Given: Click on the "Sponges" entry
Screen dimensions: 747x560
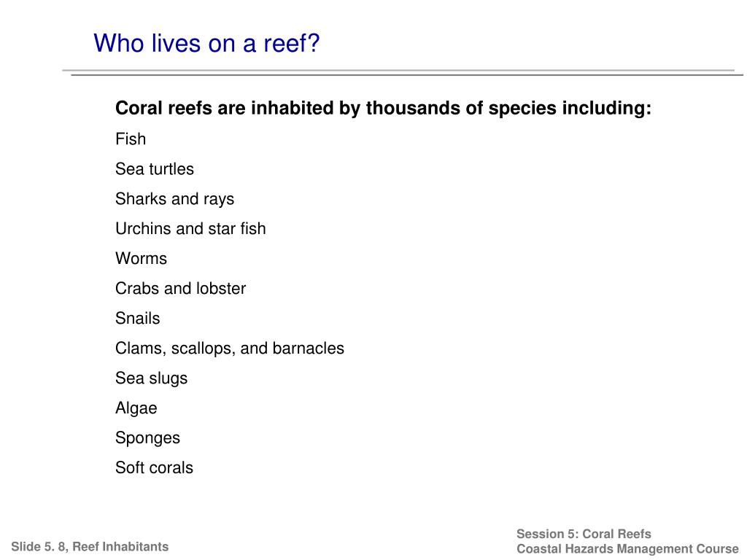Looking at the screenshot, I should click(147, 438).
